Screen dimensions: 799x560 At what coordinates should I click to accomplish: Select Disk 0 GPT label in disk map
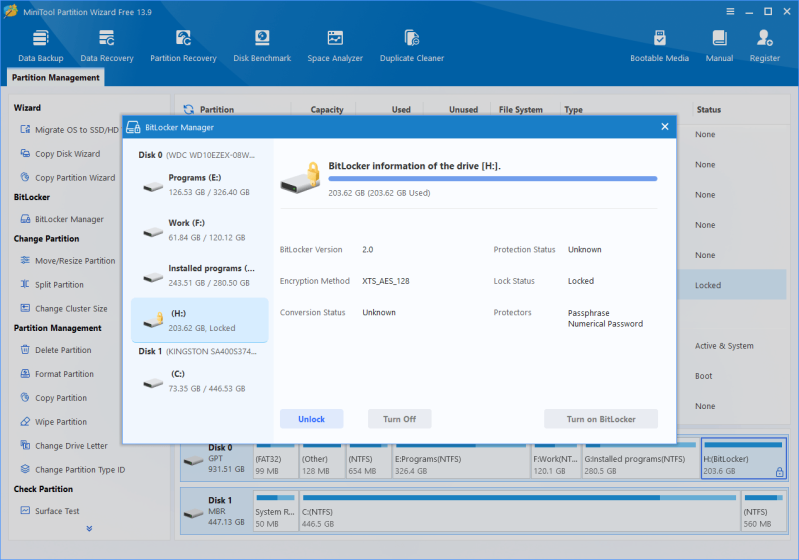218,459
